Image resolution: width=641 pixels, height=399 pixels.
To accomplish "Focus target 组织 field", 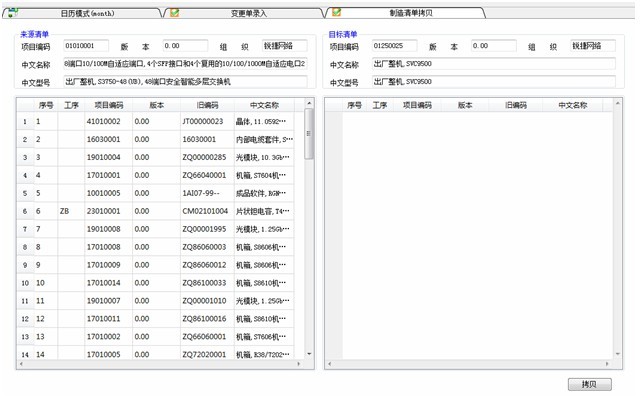I will click(x=593, y=46).
